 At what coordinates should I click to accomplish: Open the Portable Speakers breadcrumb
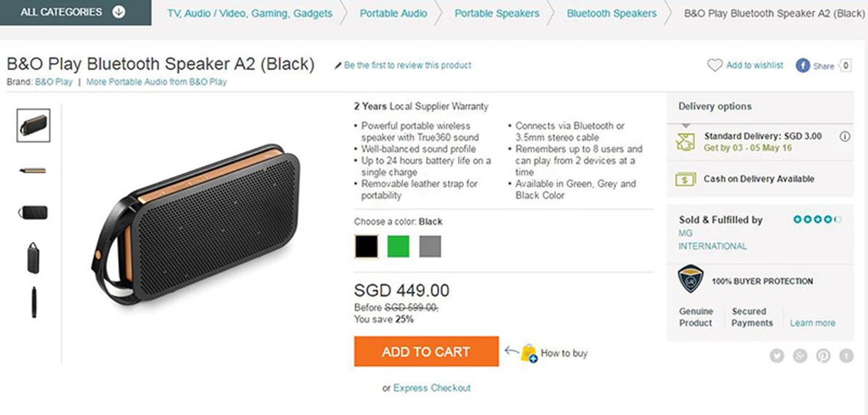(x=497, y=14)
